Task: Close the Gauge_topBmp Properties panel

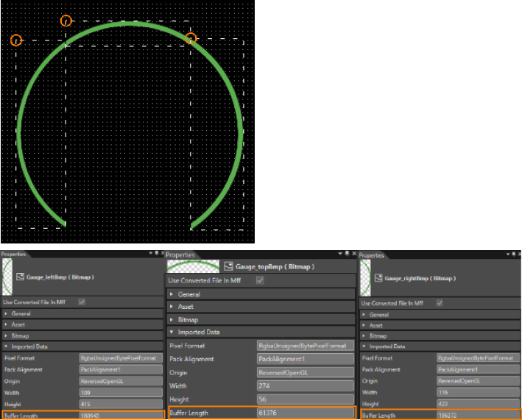Action: (354, 254)
